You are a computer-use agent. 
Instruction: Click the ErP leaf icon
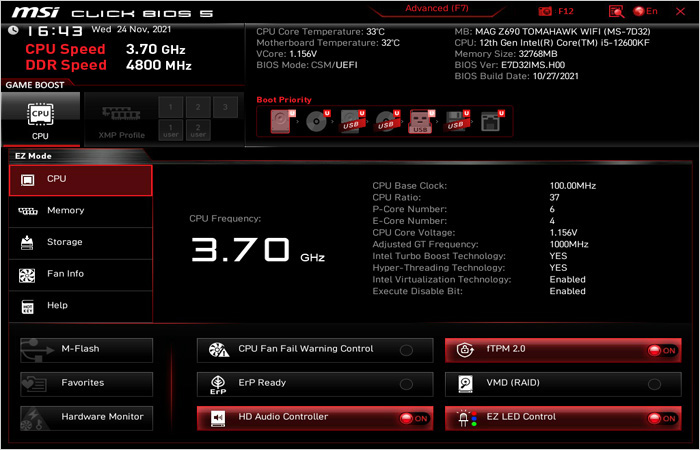[218, 385]
